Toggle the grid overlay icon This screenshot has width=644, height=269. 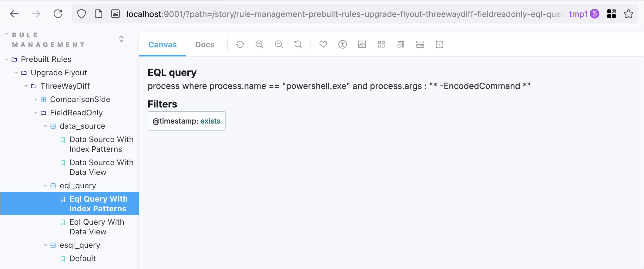tap(381, 45)
